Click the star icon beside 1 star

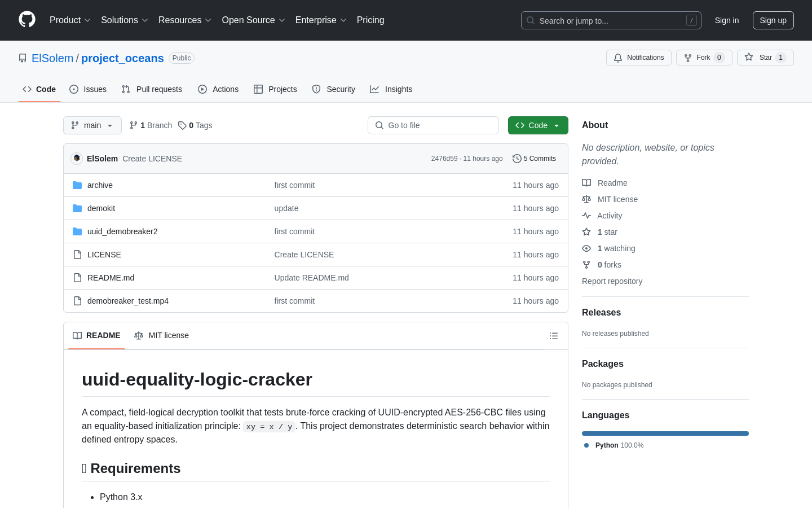586,232
